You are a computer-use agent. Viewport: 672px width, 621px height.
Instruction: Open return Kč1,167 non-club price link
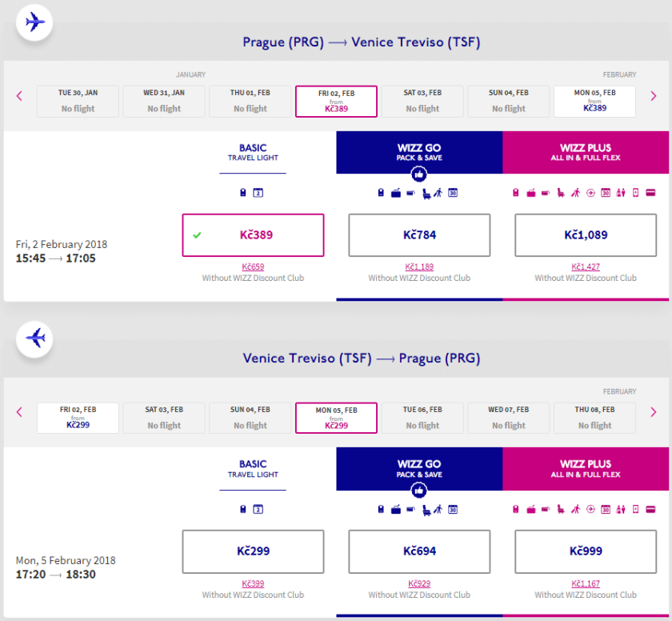(x=586, y=583)
